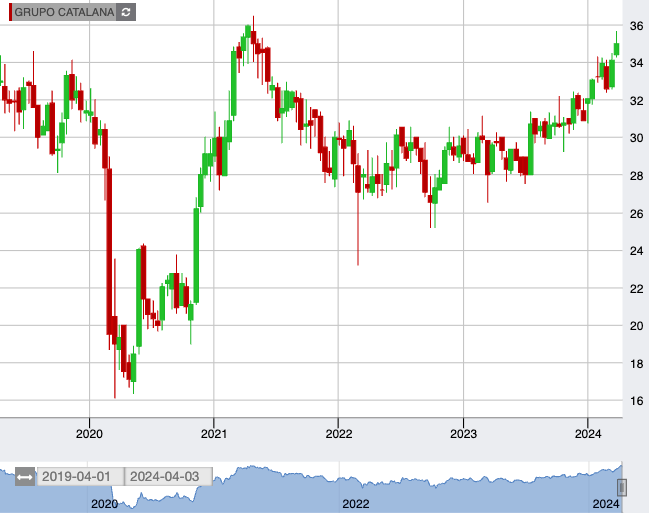Screen dimensions: 654x517
Task: Grab the right navigator range handle
Action: (x=621, y=487)
